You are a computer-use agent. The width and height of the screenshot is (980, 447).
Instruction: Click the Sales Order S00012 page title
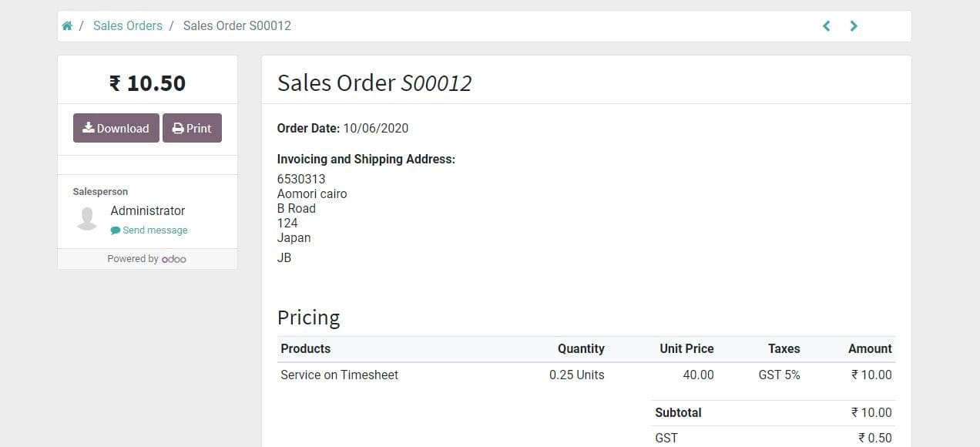(374, 82)
